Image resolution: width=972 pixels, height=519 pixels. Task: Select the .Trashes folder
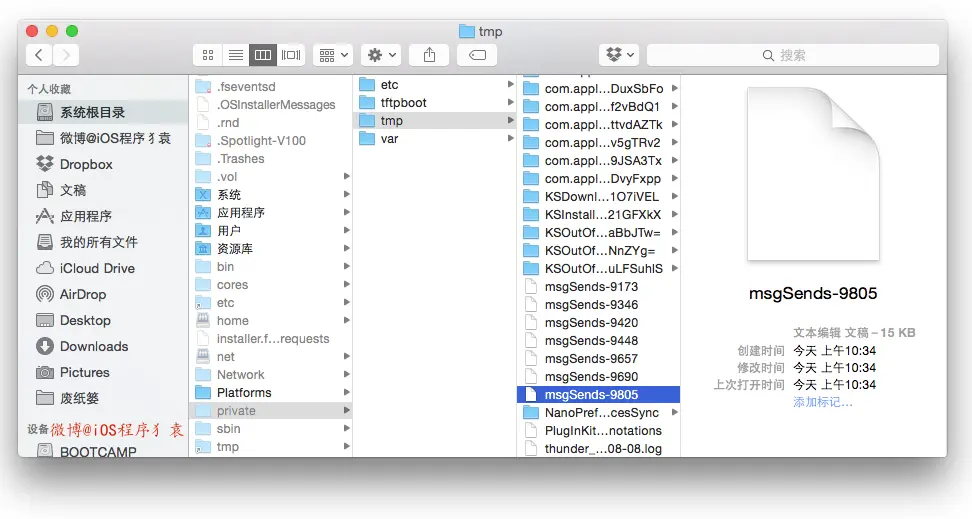[271, 159]
